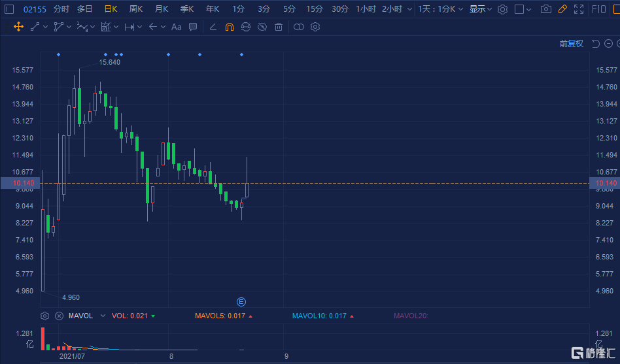Select the 5分 period
The width and height of the screenshot is (620, 364).
(289, 9)
